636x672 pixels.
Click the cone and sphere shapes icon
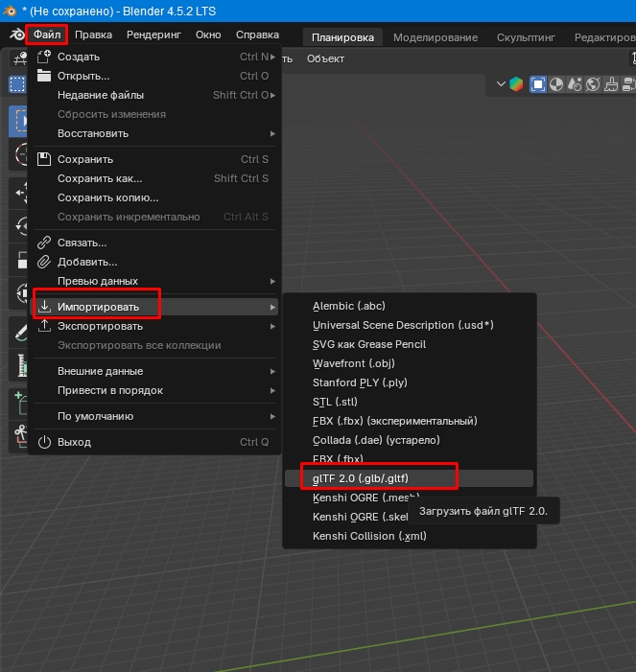pyautogui.click(x=575, y=84)
